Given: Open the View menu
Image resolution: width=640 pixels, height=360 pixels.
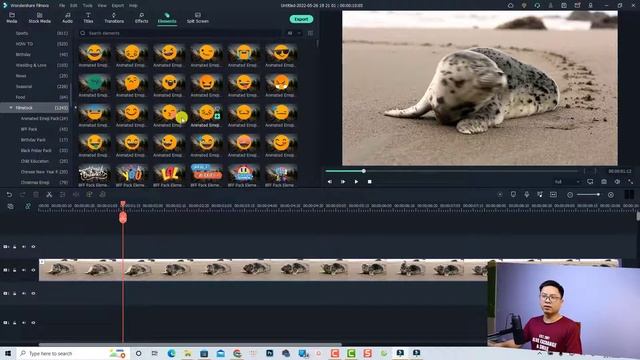Looking at the screenshot, I should point(102,6).
